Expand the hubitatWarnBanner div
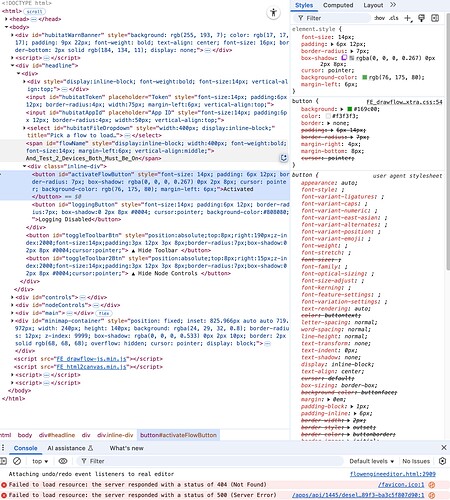This screenshot has height=500, width=450. tap(12, 35)
